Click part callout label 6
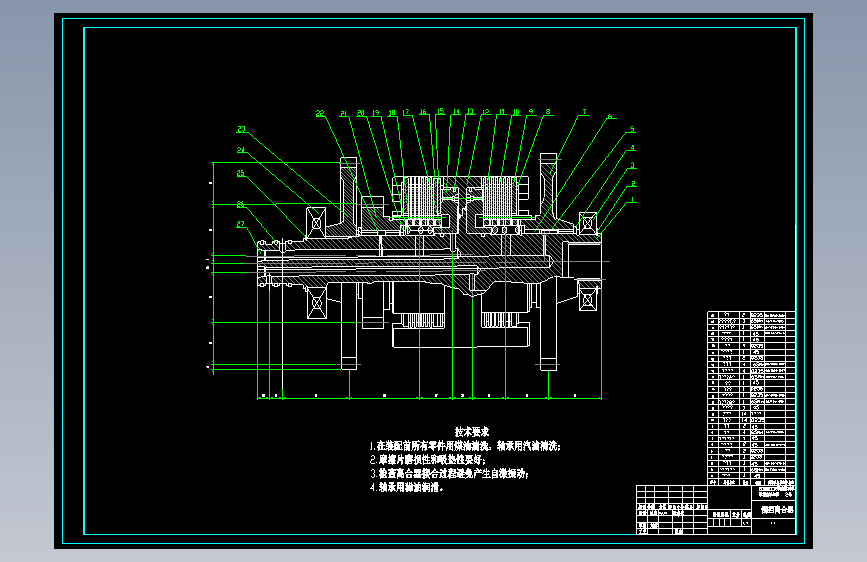Viewport: 867px width, 562px height. click(x=610, y=117)
